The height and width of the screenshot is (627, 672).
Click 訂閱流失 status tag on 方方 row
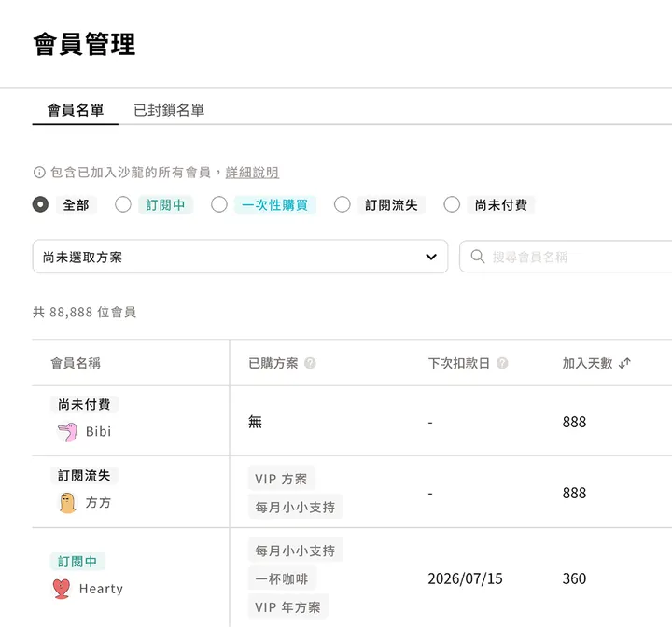point(84,475)
